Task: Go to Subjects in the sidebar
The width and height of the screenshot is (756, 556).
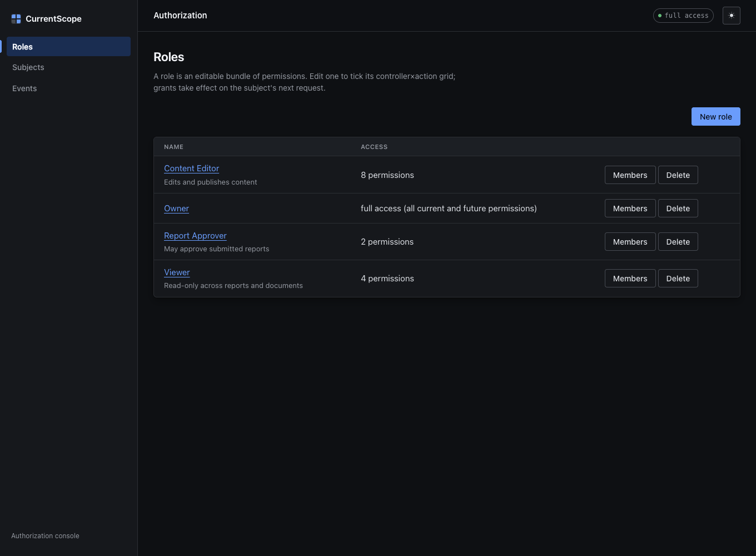Action: click(x=68, y=67)
